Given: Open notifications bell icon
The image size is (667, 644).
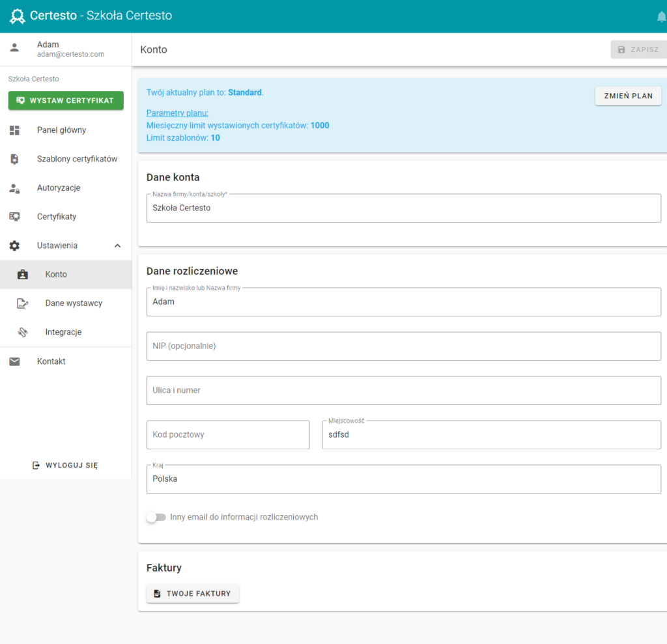Looking at the screenshot, I should click(662, 16).
